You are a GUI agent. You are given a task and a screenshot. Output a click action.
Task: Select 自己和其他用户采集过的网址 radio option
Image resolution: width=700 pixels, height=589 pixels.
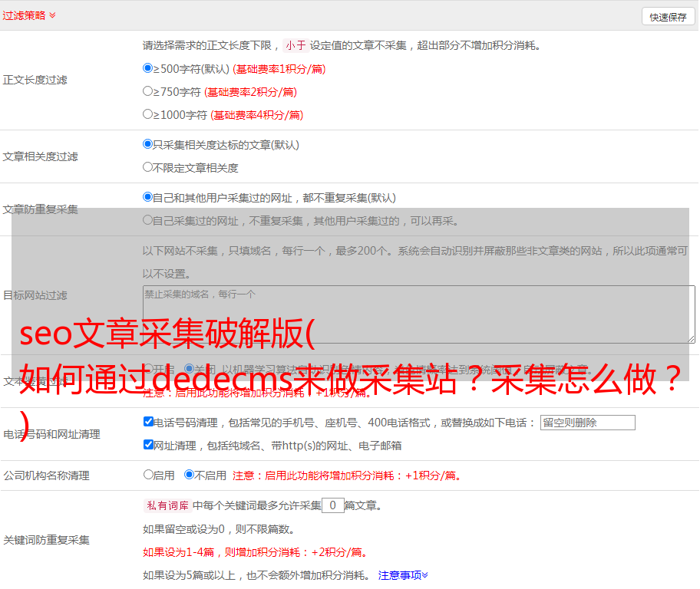pyautogui.click(x=147, y=197)
